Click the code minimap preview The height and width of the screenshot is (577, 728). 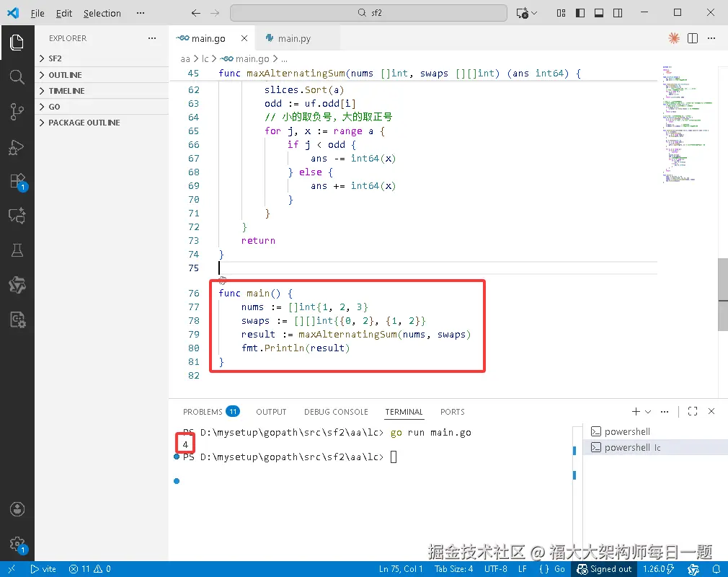(687, 125)
